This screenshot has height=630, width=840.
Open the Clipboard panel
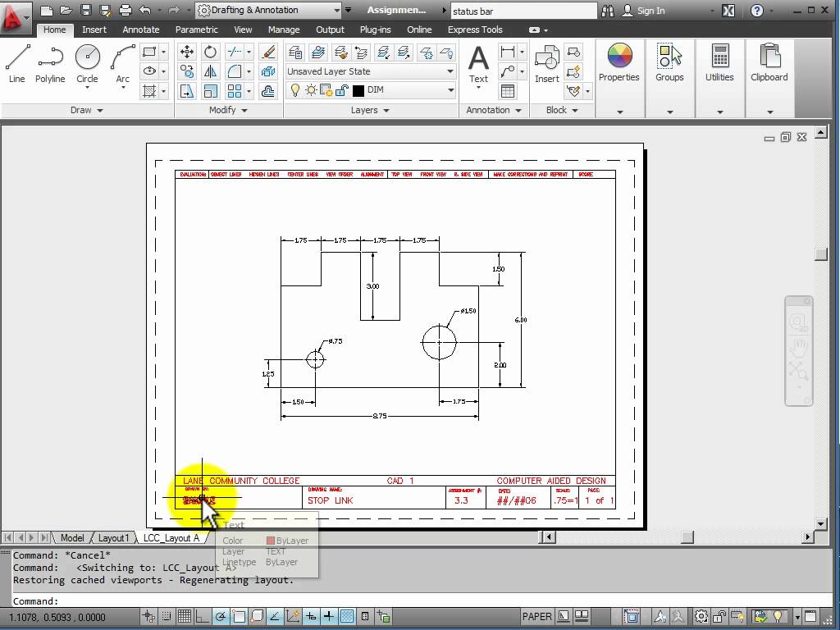[x=769, y=78]
